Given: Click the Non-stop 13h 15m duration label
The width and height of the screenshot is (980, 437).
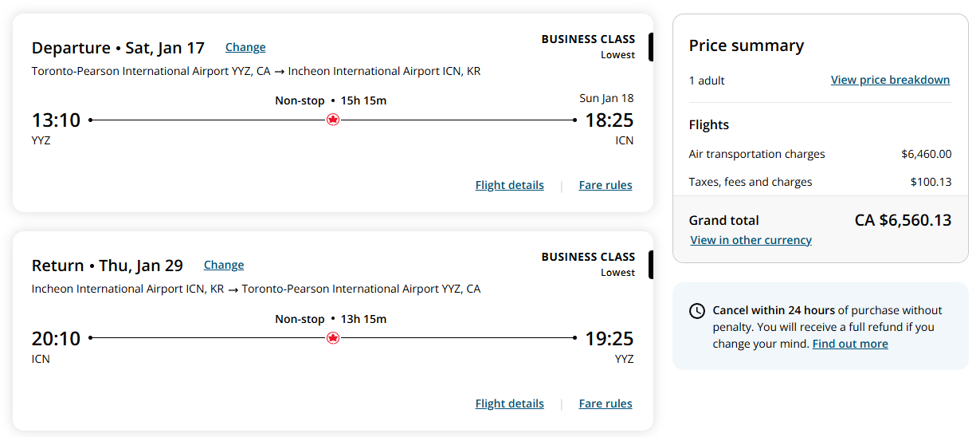Looking at the screenshot, I should 331,319.
